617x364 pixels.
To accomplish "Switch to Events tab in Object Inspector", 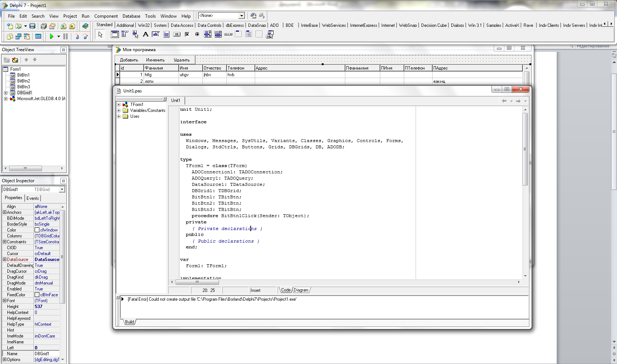I will click(32, 198).
